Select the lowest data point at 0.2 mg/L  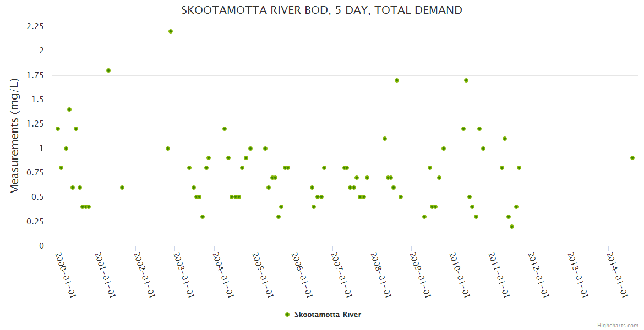coord(512,227)
